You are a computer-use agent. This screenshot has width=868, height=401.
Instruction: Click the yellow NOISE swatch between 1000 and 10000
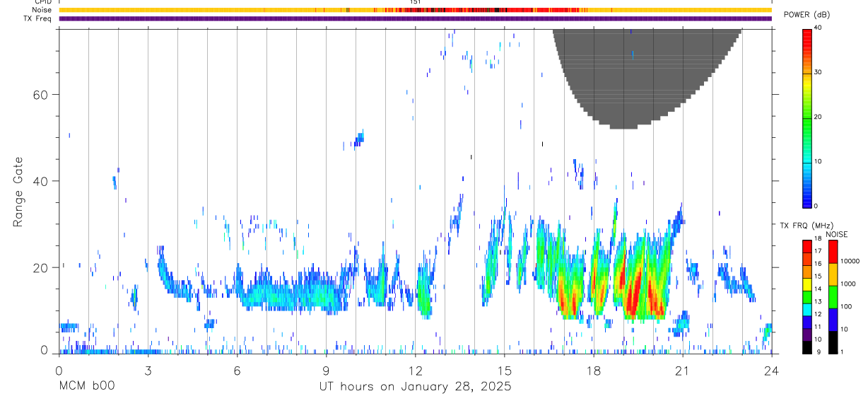coord(832,274)
